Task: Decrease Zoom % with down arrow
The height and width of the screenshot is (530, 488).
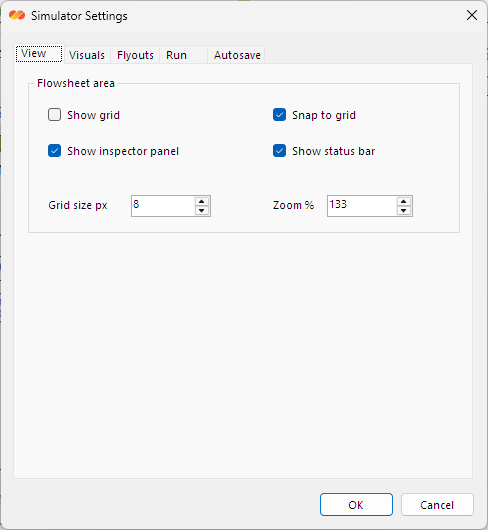Action: click(x=404, y=211)
